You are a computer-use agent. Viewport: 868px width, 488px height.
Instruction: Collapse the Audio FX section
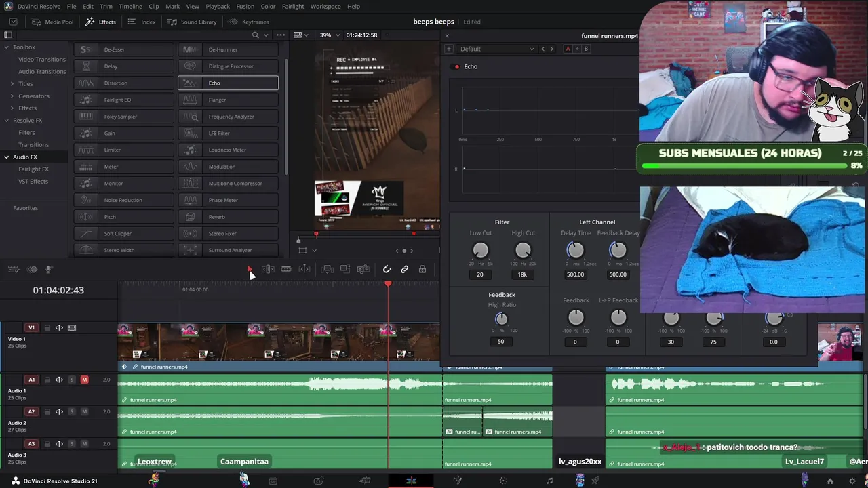tap(6, 157)
